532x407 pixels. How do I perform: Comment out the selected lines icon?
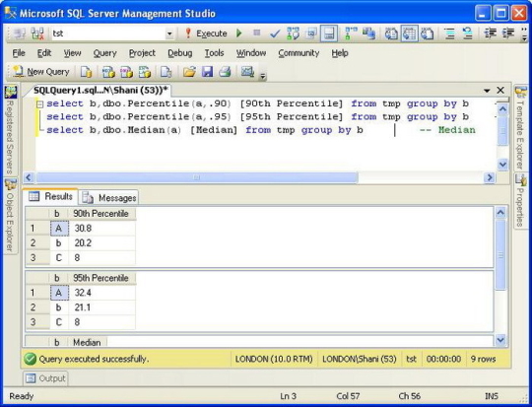pos(449,34)
